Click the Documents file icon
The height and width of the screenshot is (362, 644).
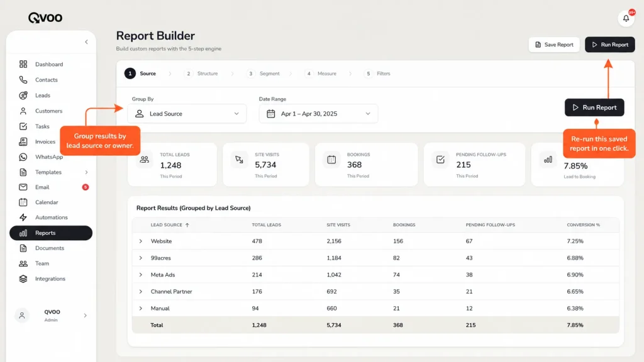click(23, 248)
